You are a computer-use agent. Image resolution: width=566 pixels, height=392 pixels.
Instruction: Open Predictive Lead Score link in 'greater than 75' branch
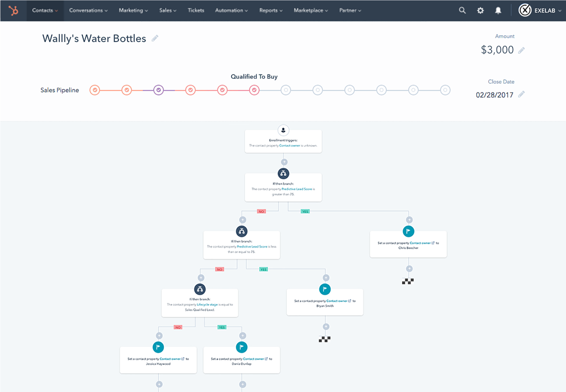297,189
